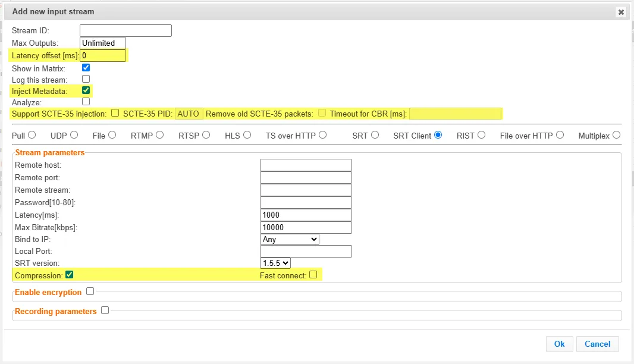
Task: Click the Max Outputs field
Action: pyautogui.click(x=103, y=43)
